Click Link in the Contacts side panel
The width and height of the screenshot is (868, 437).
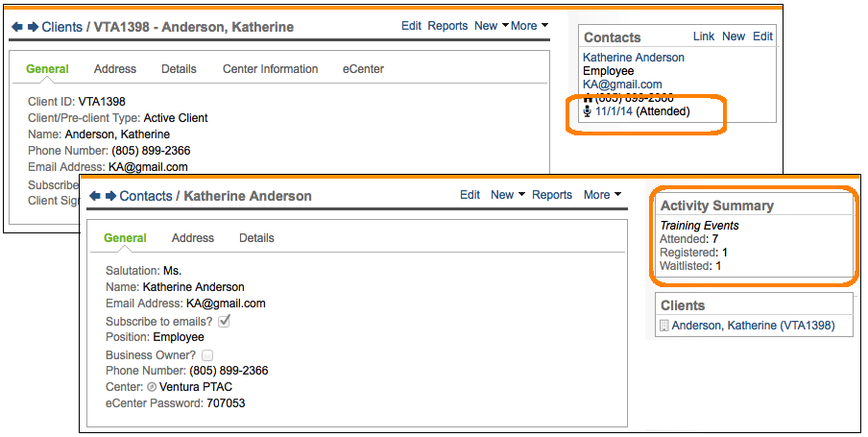[x=704, y=36]
